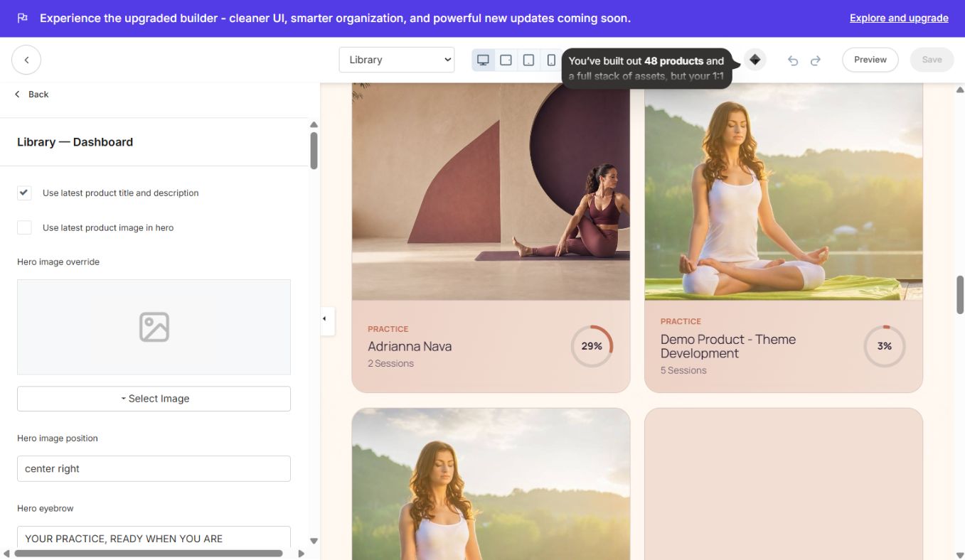The height and width of the screenshot is (560, 965).
Task: Click the circular back arrow button
Action: [26, 60]
